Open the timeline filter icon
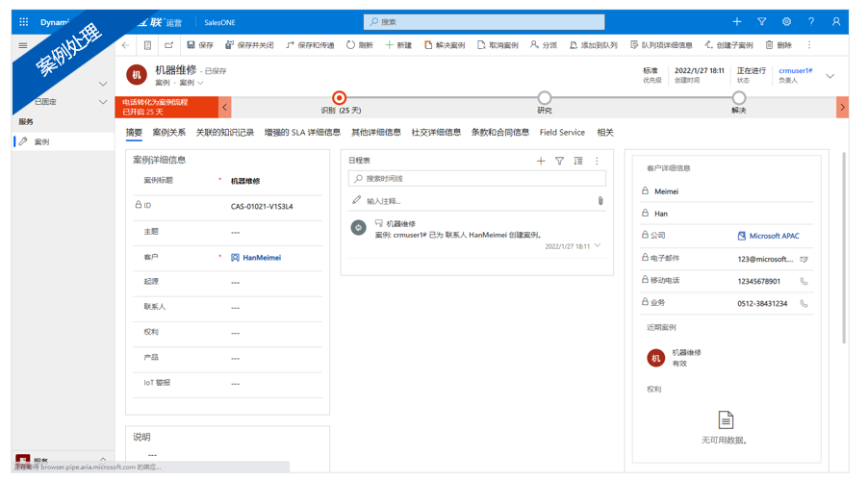Viewport: 868px width, 481px height. click(560, 161)
